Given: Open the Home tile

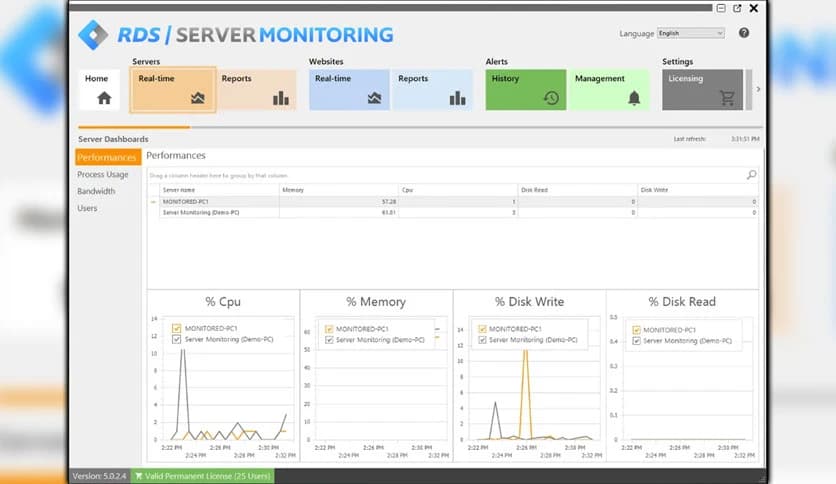Looking at the screenshot, I should click(x=99, y=90).
